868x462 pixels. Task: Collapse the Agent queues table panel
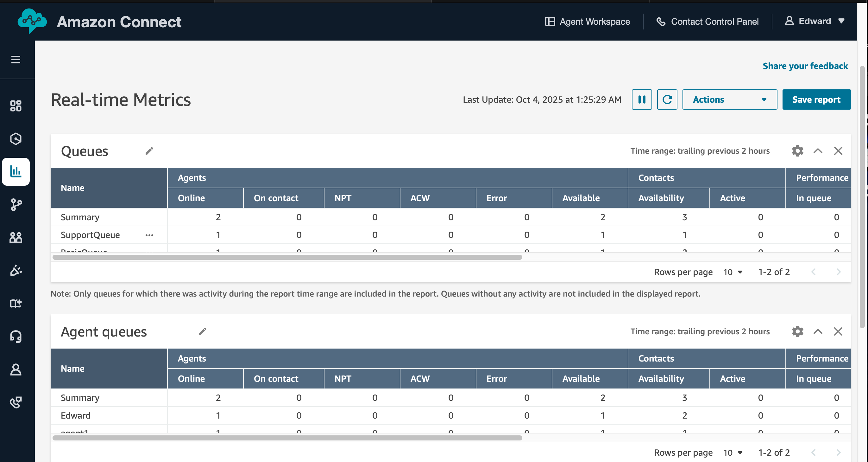[x=818, y=331]
